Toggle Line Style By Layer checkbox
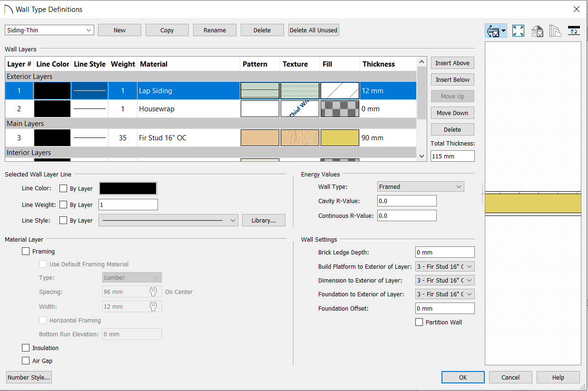588x391 pixels. tap(63, 220)
